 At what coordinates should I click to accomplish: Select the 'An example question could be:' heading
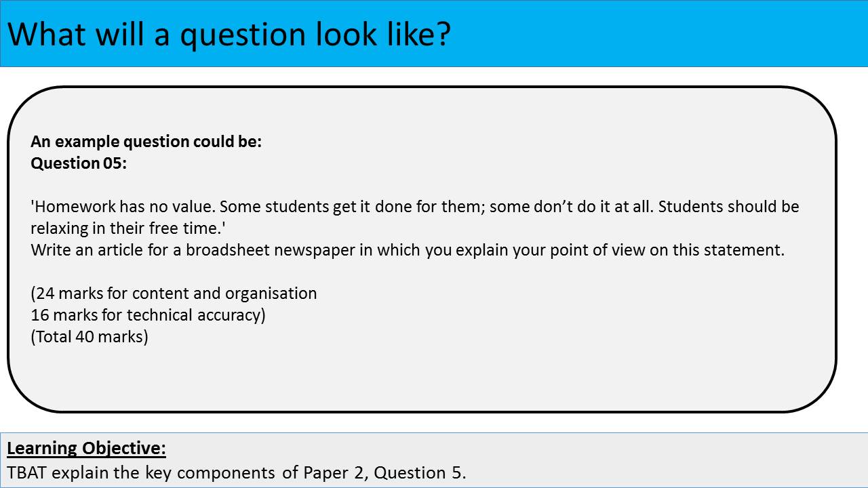point(146,142)
